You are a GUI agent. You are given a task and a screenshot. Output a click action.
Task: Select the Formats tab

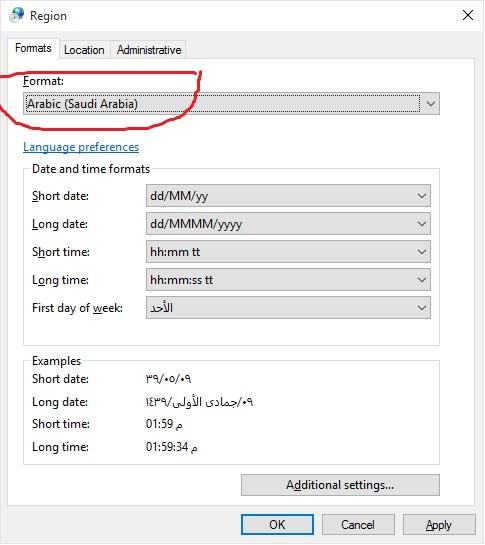click(x=33, y=48)
